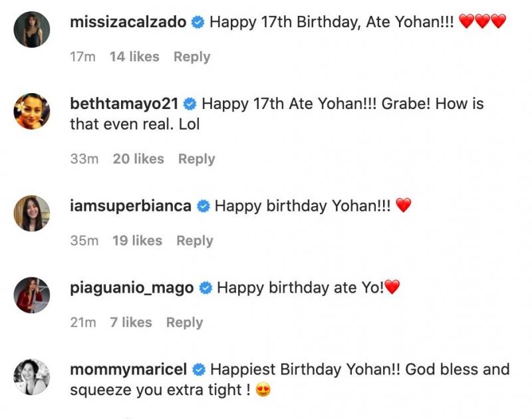The image size is (532, 419).
Task: Reply to piaguanio_mago's comment
Action: [184, 323]
